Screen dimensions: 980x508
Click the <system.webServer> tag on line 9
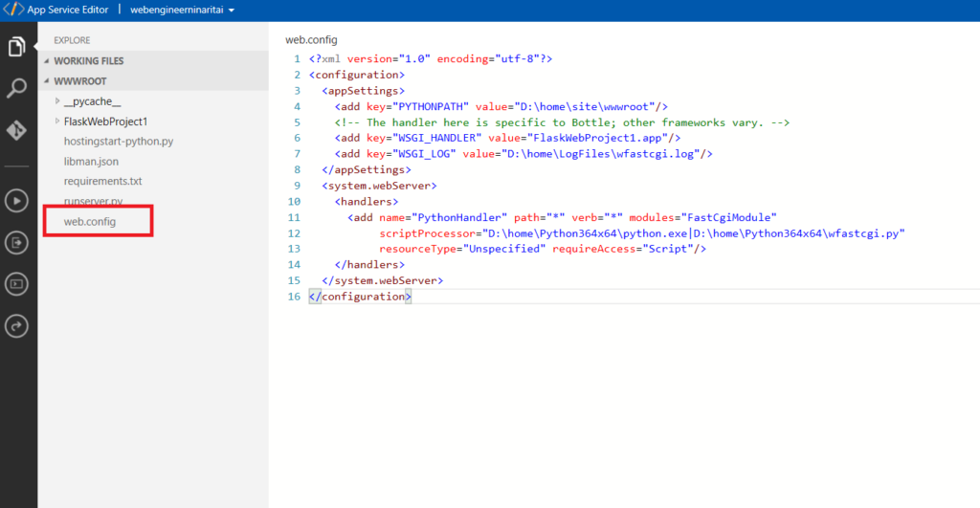tap(379, 186)
